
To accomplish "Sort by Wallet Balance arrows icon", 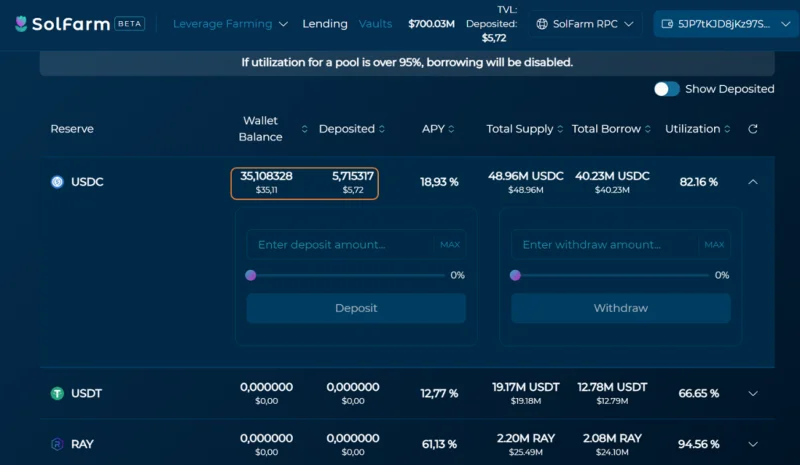I will (x=305, y=129).
